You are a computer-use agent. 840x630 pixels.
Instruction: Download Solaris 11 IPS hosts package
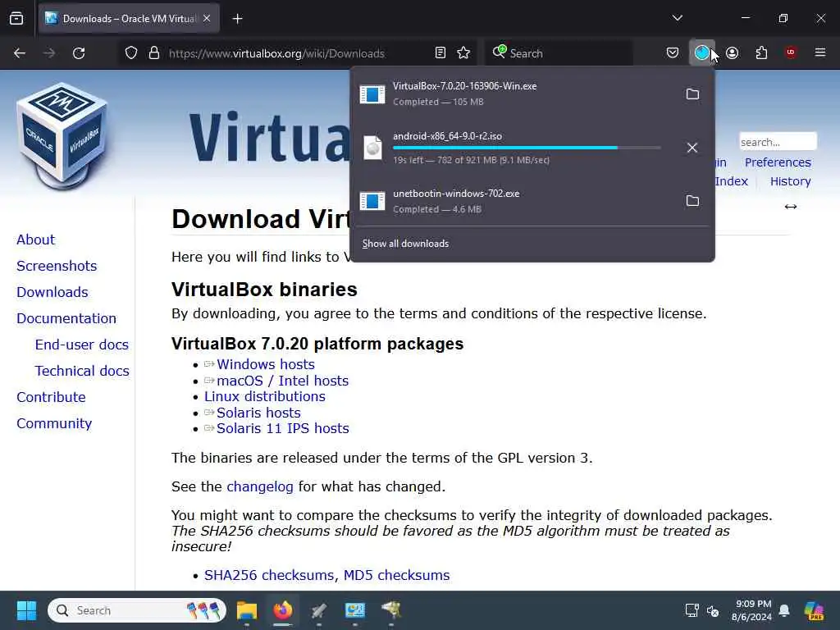tap(282, 428)
